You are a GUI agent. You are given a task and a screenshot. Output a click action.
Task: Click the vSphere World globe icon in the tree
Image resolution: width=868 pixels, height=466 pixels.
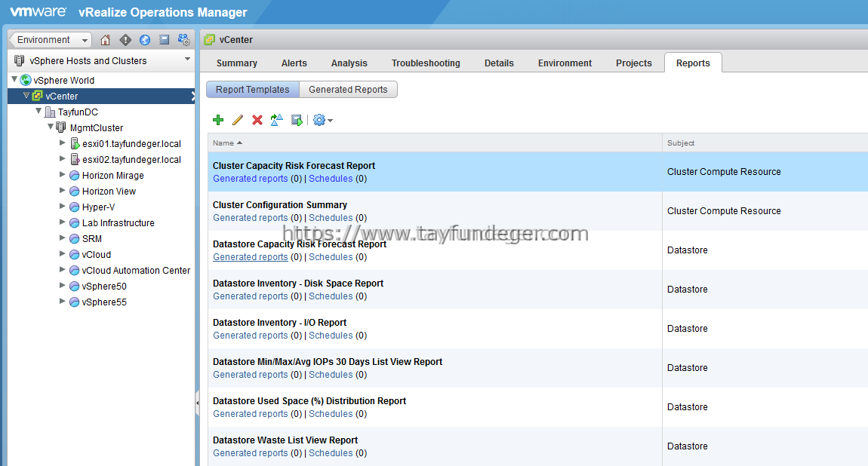click(x=26, y=80)
